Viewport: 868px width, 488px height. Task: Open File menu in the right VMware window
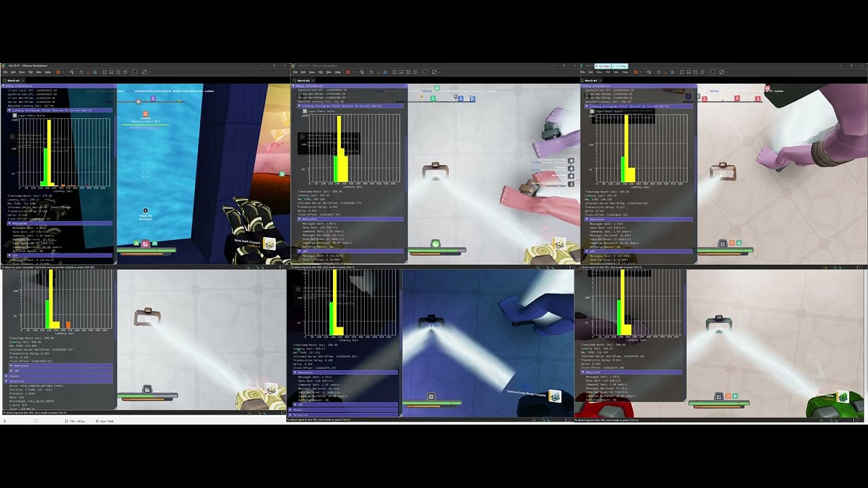(583, 72)
